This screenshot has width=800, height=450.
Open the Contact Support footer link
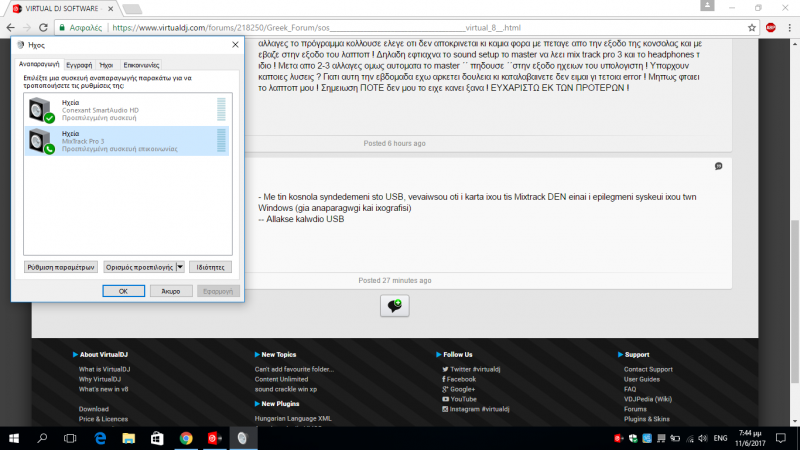[647, 370]
